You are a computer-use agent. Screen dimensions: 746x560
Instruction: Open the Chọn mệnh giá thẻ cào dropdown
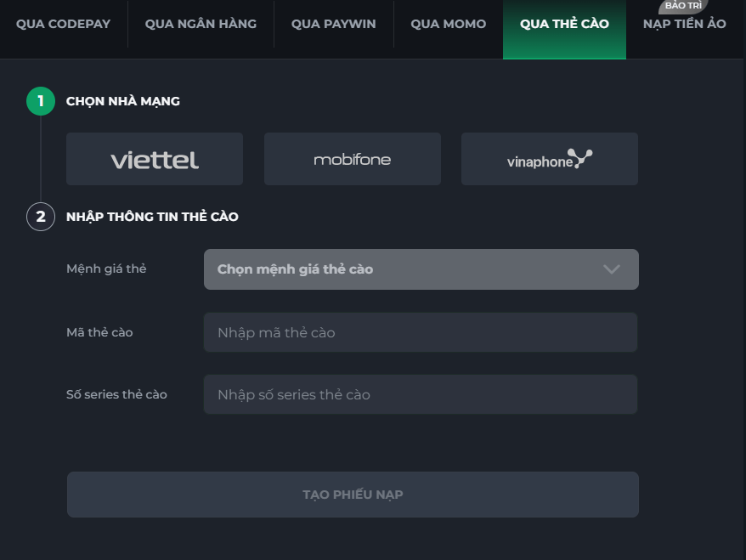pos(408,269)
